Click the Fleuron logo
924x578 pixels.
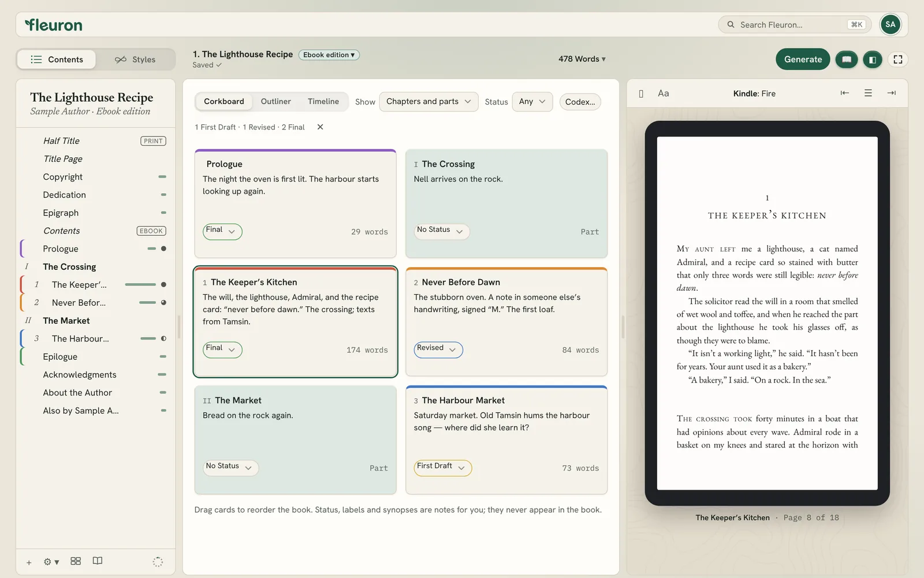click(54, 25)
